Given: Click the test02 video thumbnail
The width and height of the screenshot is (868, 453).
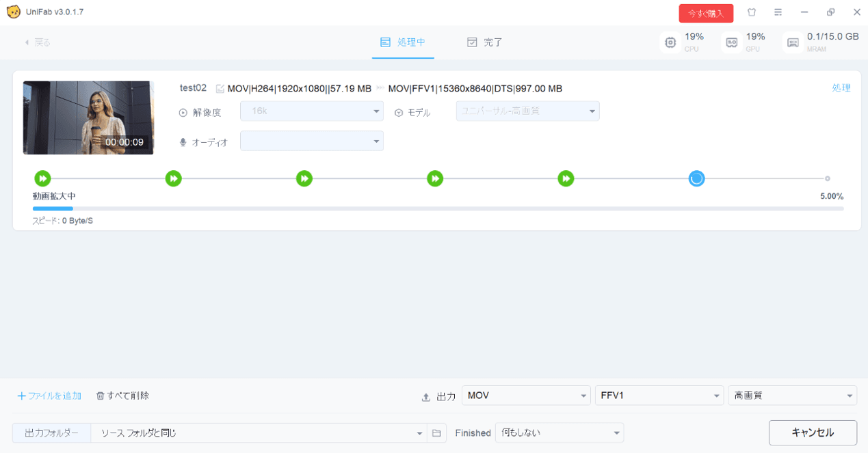Looking at the screenshot, I should pyautogui.click(x=88, y=118).
